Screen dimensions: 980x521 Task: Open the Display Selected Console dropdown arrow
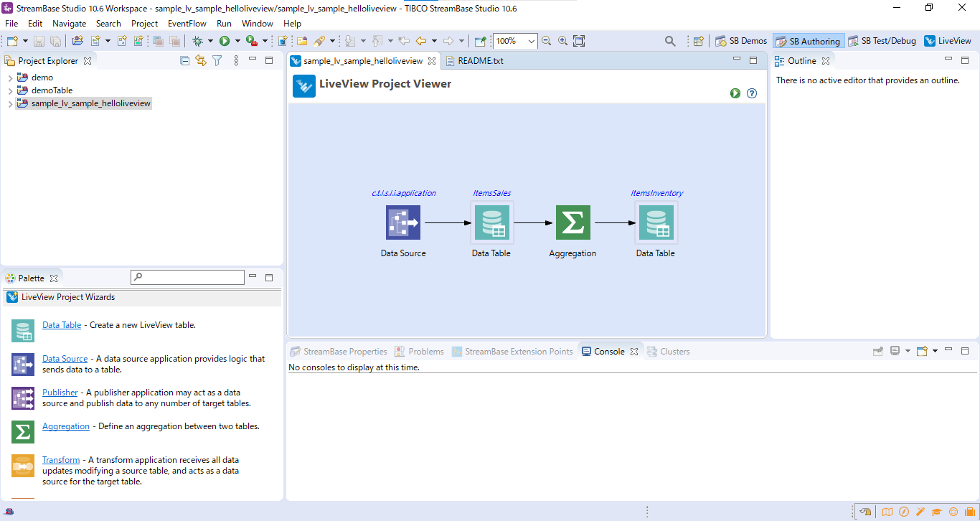pos(908,351)
